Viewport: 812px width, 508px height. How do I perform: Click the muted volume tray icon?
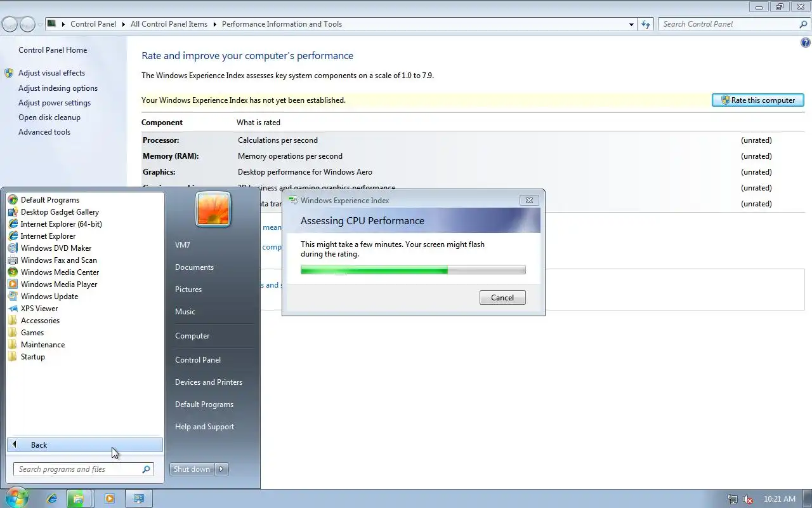point(749,500)
